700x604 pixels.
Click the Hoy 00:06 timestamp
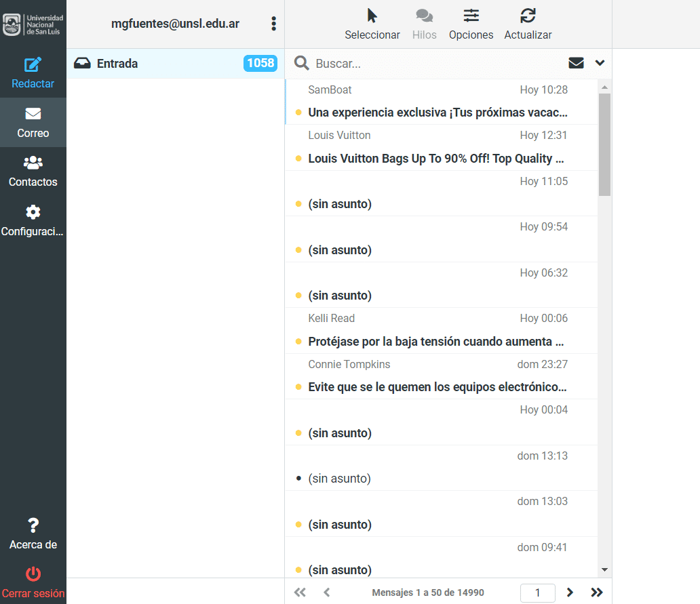(544, 318)
